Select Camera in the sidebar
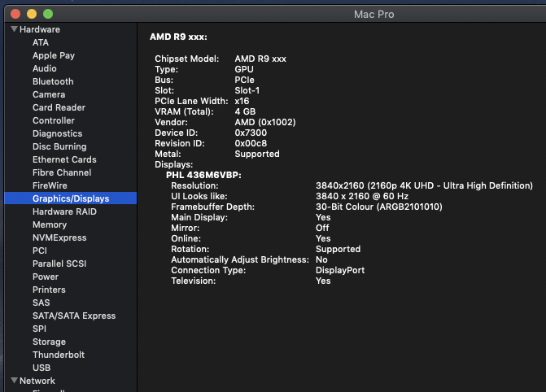 coord(49,94)
